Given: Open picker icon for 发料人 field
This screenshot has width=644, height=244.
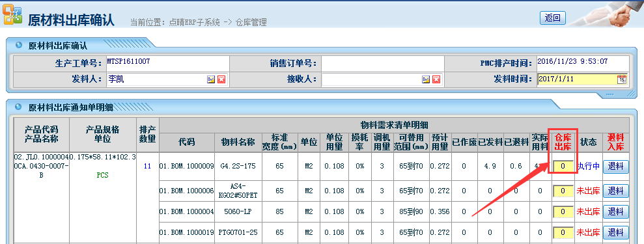Looking at the screenshot, I should click(211, 79).
